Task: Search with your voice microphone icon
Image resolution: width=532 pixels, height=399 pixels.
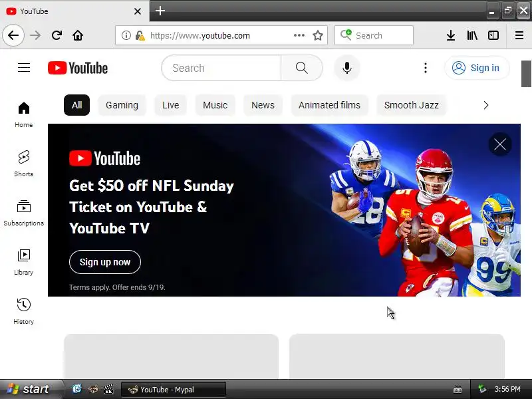Action: 346,68
